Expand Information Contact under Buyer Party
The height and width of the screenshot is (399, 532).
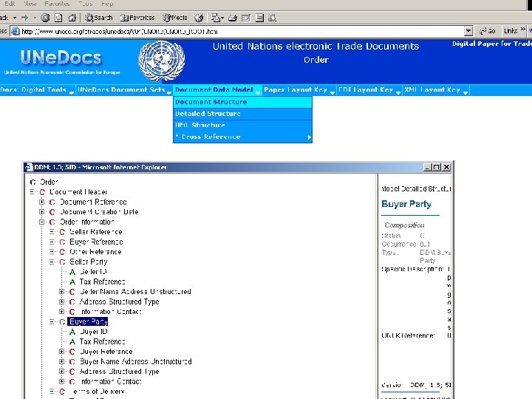pos(61,382)
